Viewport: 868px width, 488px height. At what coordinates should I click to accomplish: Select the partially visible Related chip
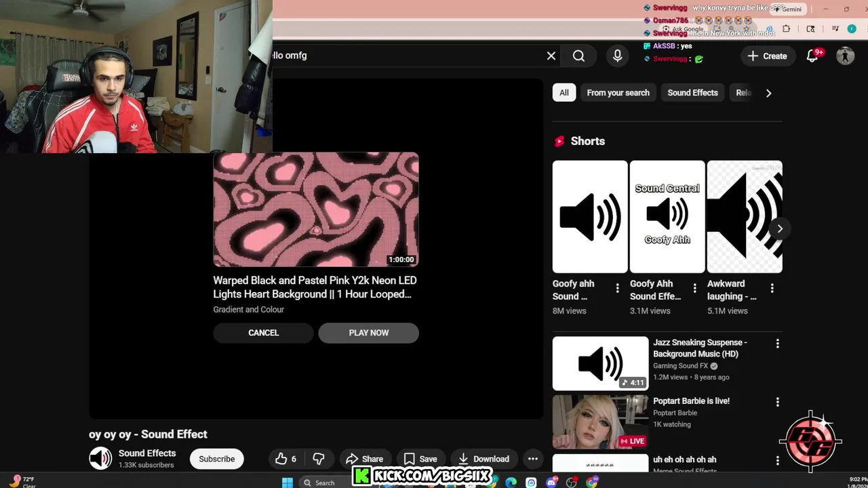[743, 93]
